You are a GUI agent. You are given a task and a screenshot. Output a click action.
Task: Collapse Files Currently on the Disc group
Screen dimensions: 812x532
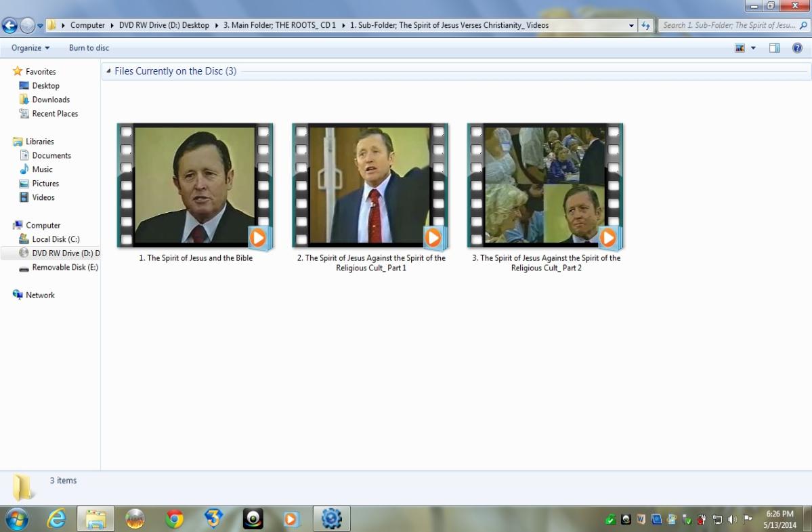[109, 71]
